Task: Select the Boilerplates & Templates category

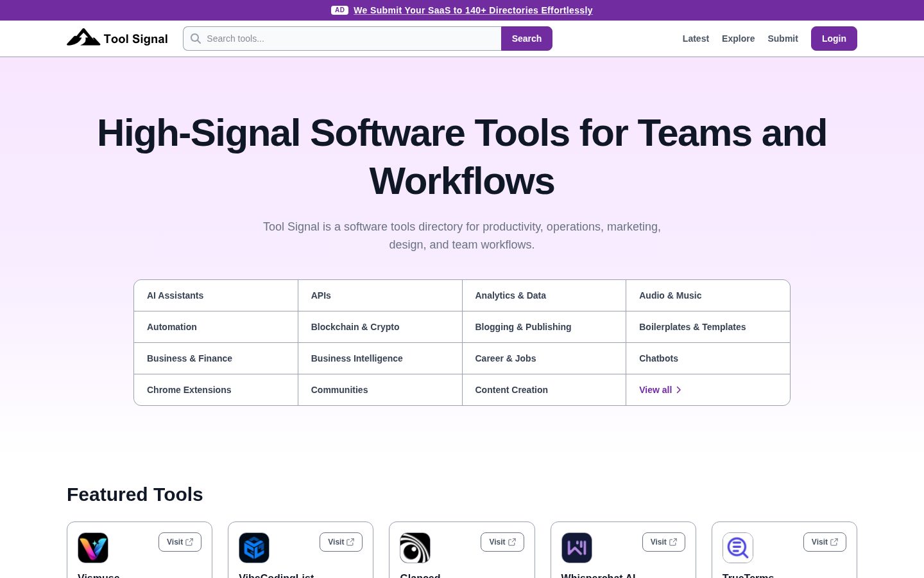Action: tap(708, 327)
